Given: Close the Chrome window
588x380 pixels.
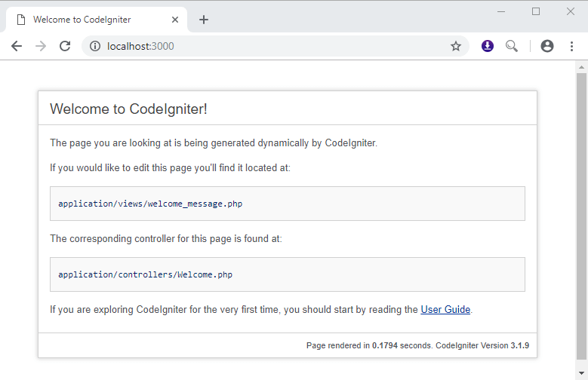Looking at the screenshot, I should point(571,11).
